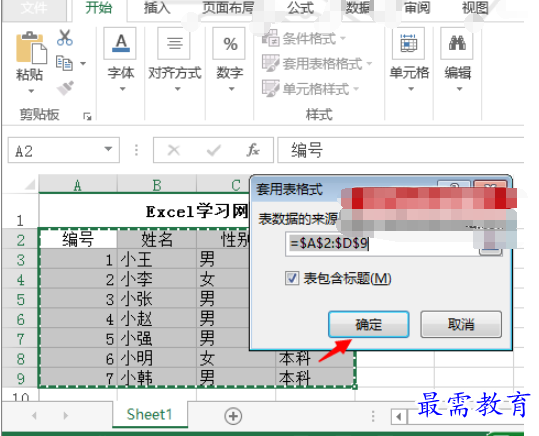
Task: Click the Name Box showing A2
Action: (x=57, y=150)
